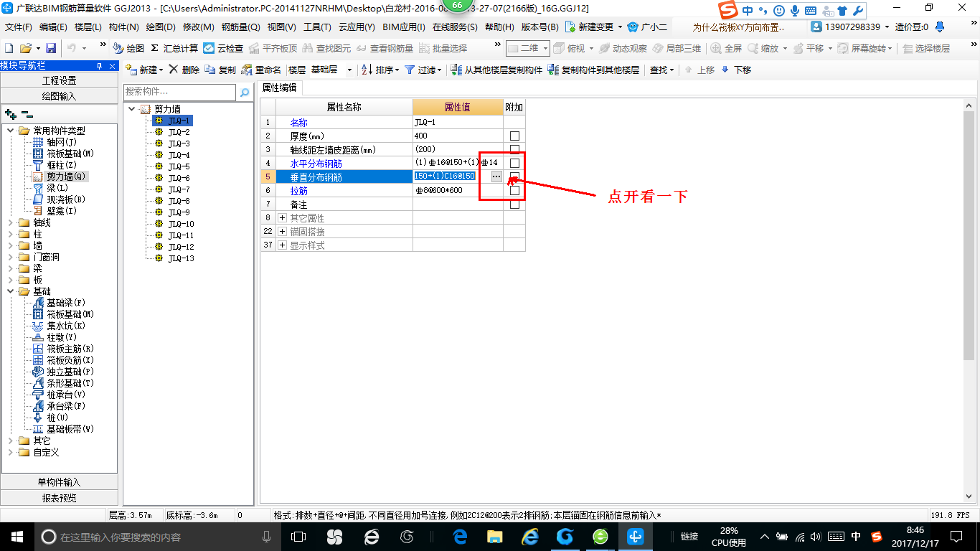Expand the 轴线 folder

click(11, 222)
